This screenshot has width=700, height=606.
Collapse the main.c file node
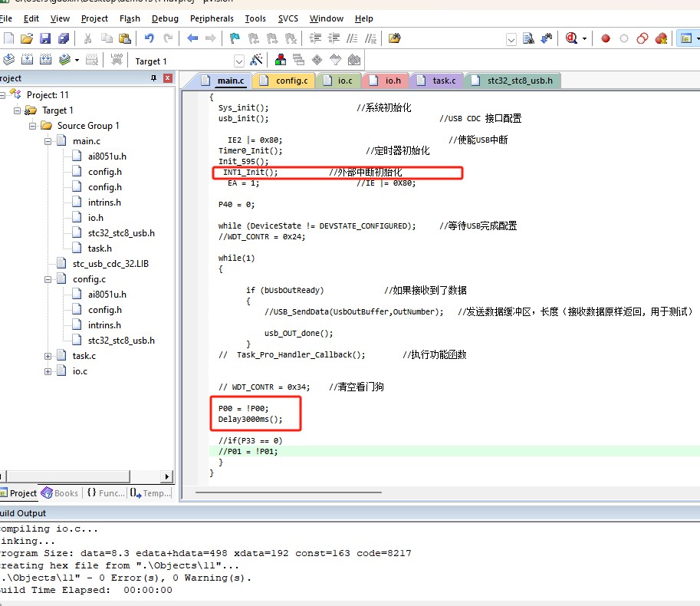coord(48,142)
